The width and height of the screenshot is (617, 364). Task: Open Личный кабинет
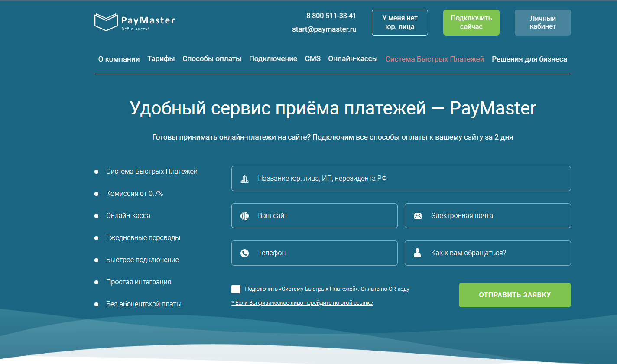542,23
